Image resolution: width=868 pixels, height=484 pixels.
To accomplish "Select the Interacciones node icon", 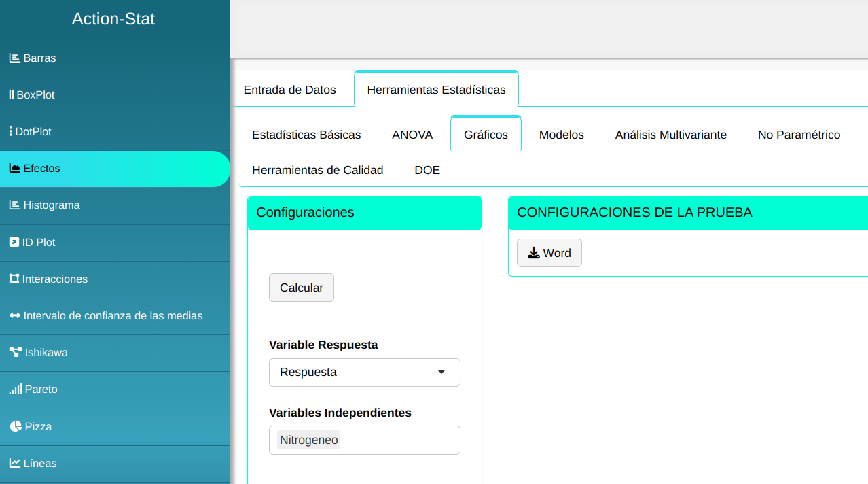I will pos(14,279).
